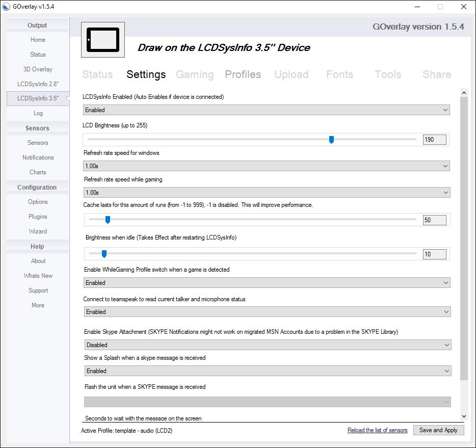Open Refresh rate speed while gaming dropdown
This screenshot has width=476, height=448.
pos(266,193)
